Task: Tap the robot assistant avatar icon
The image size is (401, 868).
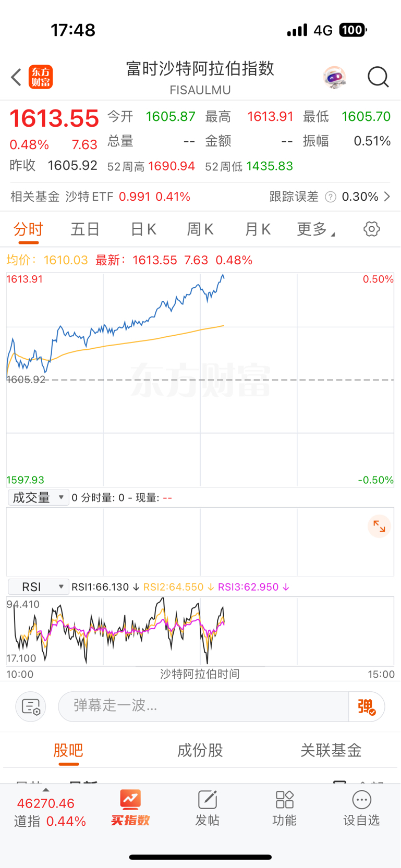Action: pos(334,77)
